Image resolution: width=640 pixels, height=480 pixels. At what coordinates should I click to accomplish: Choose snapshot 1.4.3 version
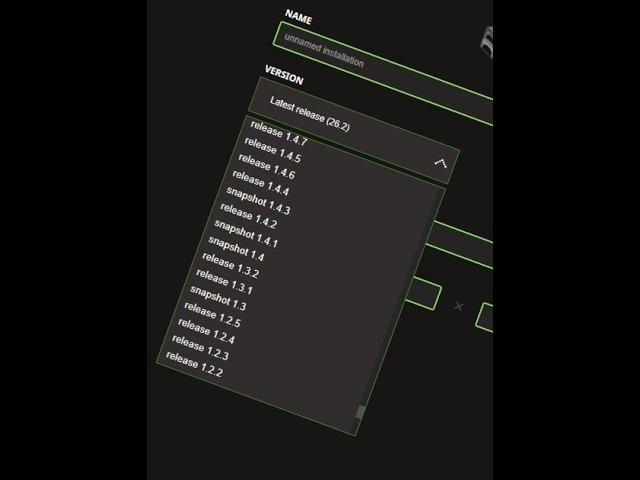[258, 200]
